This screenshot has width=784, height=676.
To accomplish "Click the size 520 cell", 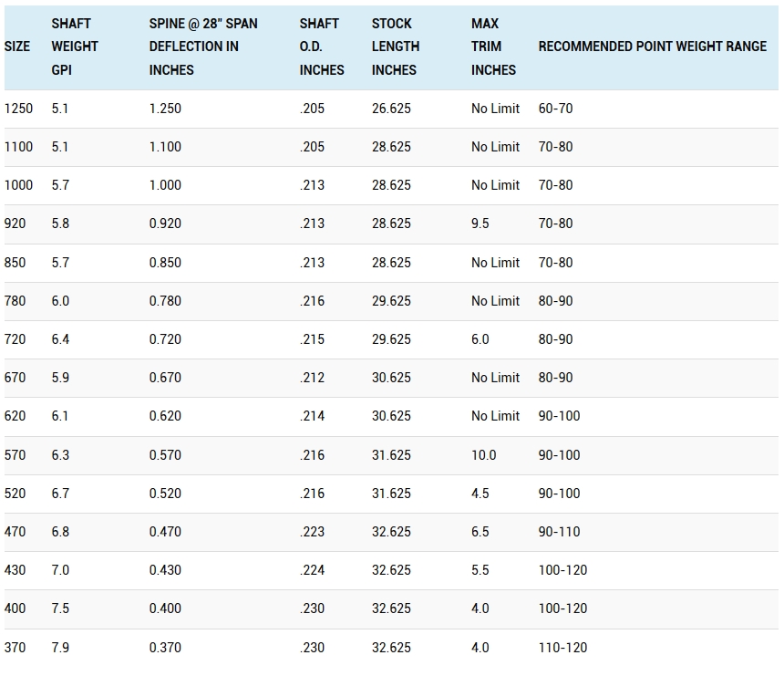I will tap(15, 494).
